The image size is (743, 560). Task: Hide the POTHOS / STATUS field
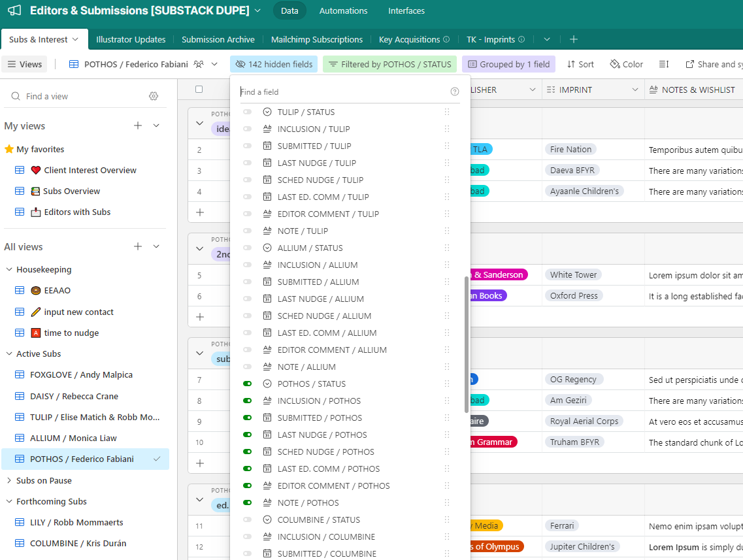248,384
